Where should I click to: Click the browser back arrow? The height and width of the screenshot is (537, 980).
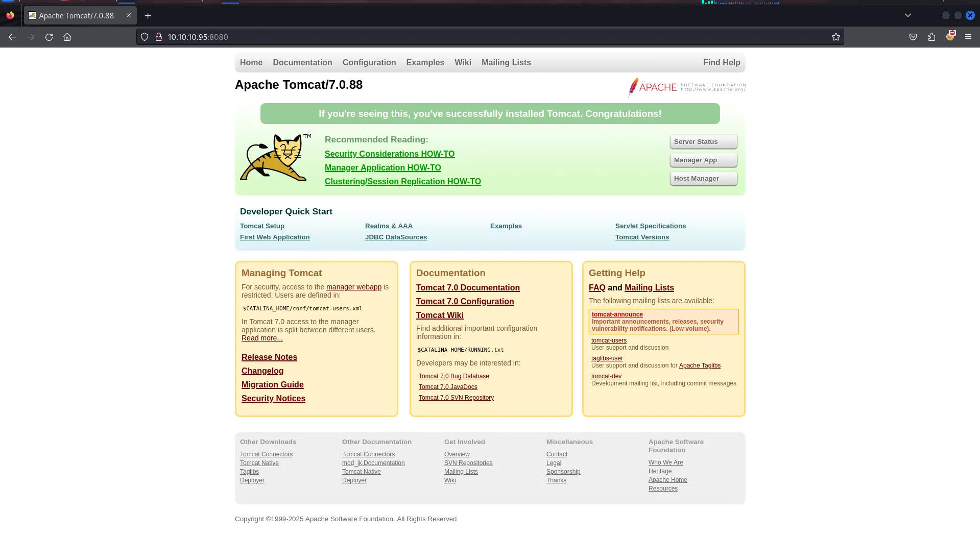pyautogui.click(x=12, y=37)
